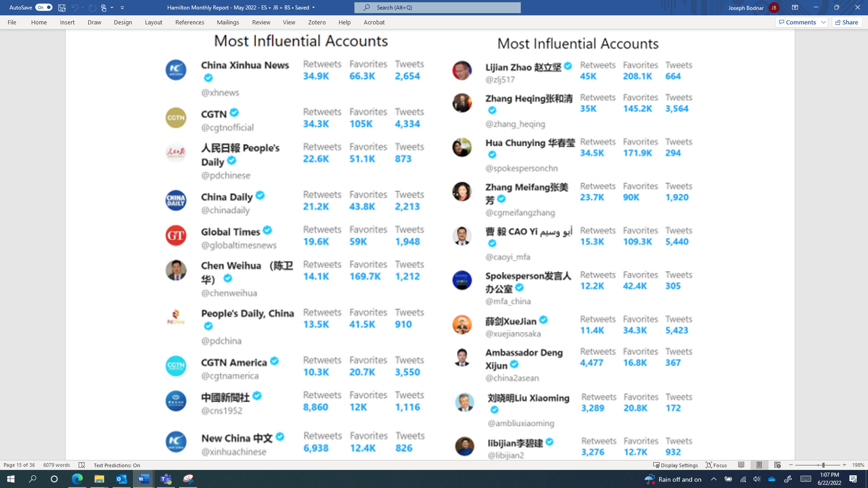The width and height of the screenshot is (868, 488).
Task: Click the volume speaker tray icon
Action: pos(757,479)
